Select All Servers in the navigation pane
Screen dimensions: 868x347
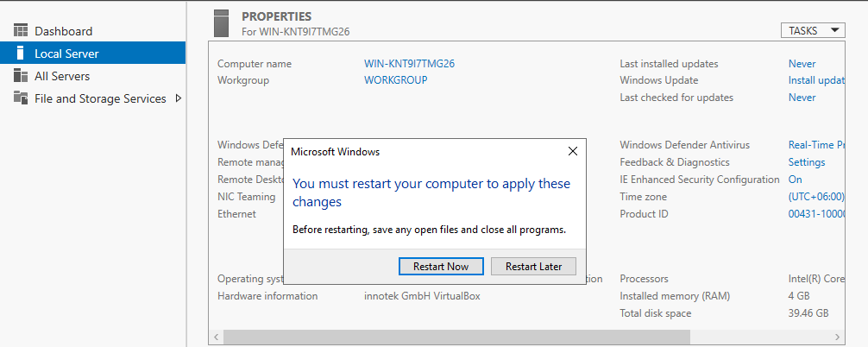pos(61,76)
